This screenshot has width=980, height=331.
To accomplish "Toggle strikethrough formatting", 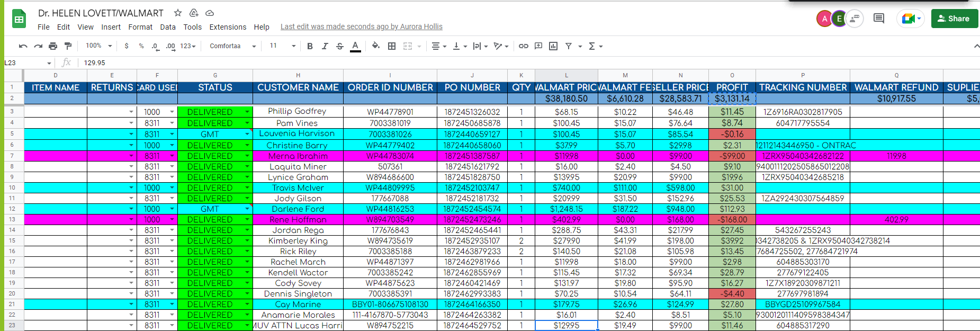I will point(340,46).
